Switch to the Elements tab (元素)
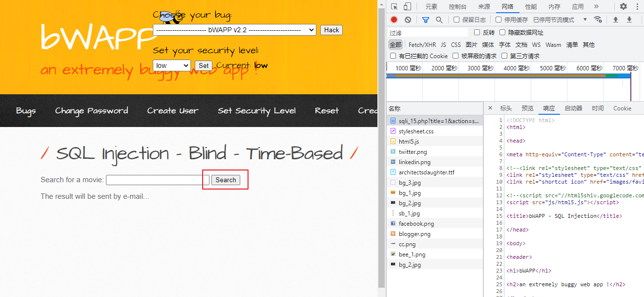Screen dimensions: 644x297 (431, 6)
